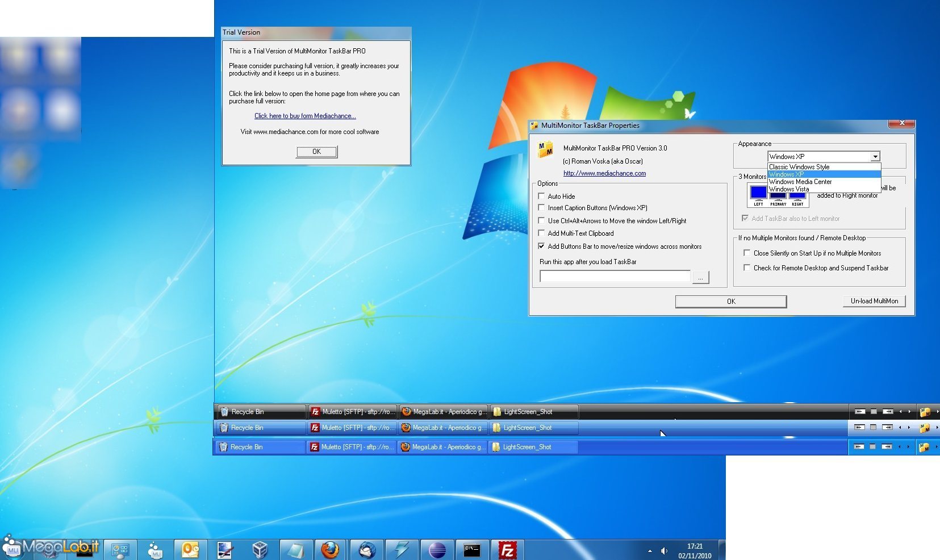Click move-window-right button on black taskbar
Image resolution: width=940 pixels, height=560 pixels.
[888, 411]
